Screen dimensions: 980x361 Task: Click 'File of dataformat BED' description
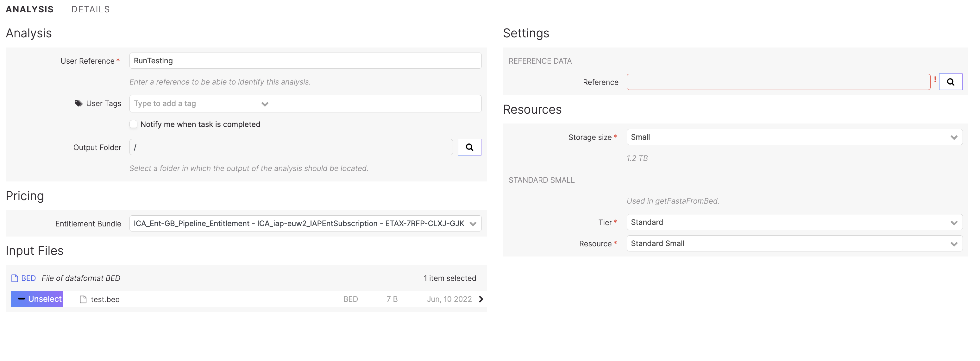click(x=81, y=278)
